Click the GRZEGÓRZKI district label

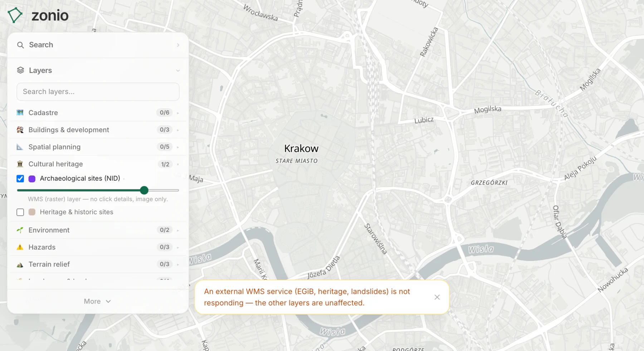pyautogui.click(x=489, y=183)
